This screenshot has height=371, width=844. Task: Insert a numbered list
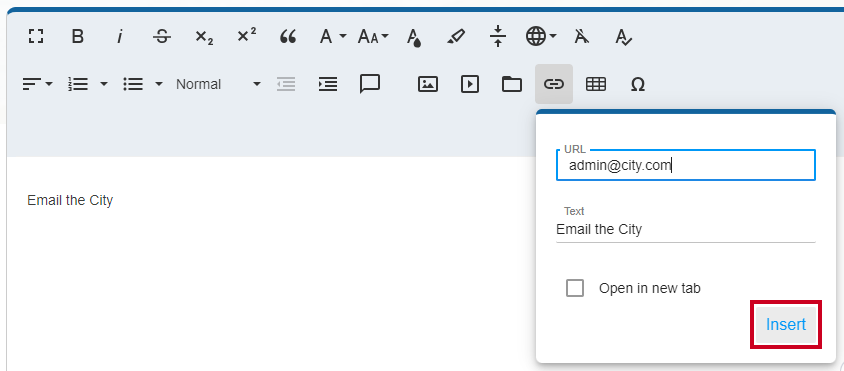click(79, 84)
